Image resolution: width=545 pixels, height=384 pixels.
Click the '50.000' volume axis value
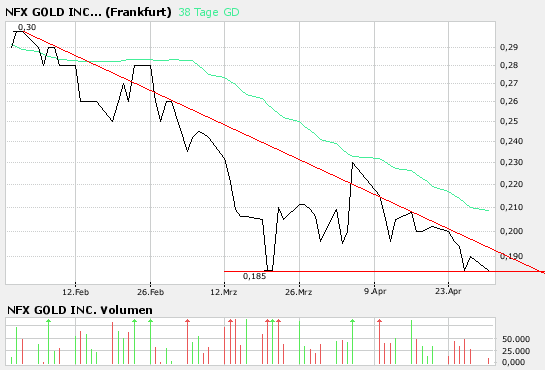[x=516, y=339]
